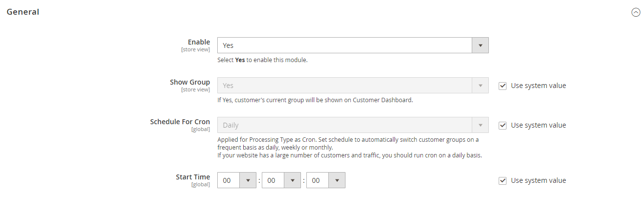Open the Schedule For Cron Daily select

pos(353,125)
